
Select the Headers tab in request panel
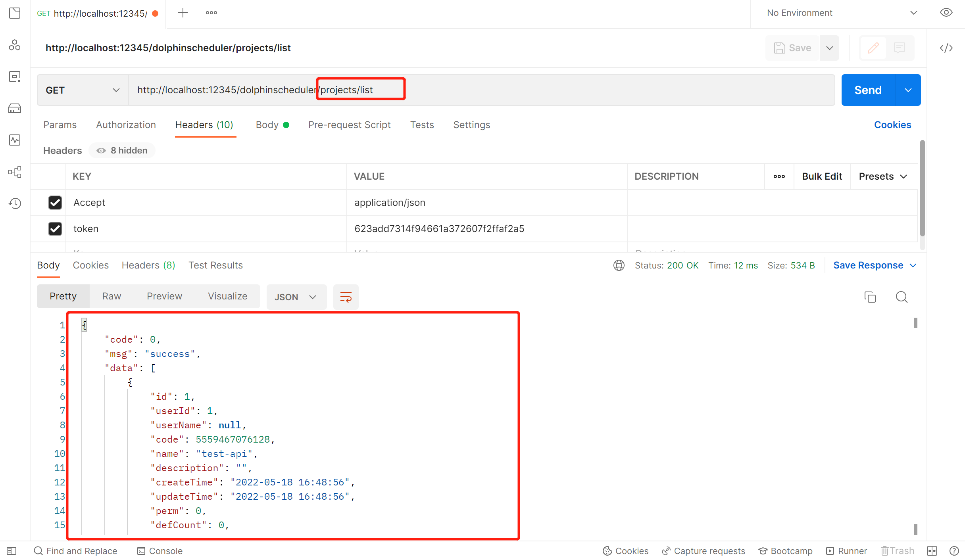click(x=205, y=125)
